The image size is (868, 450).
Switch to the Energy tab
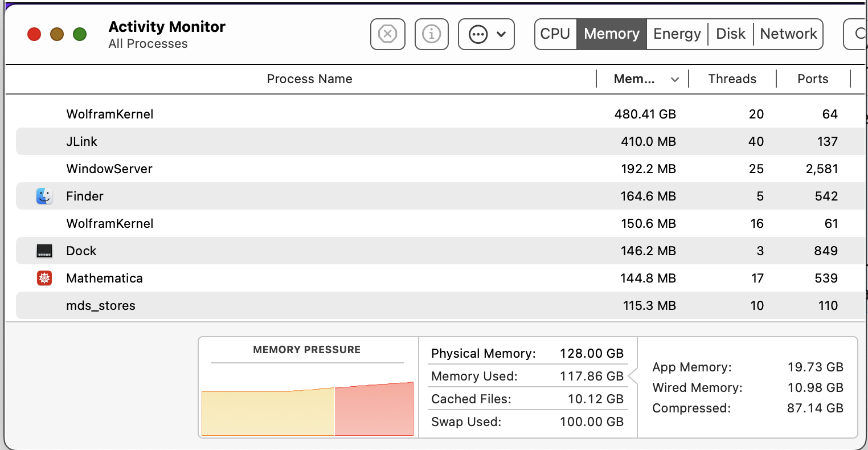coord(677,34)
